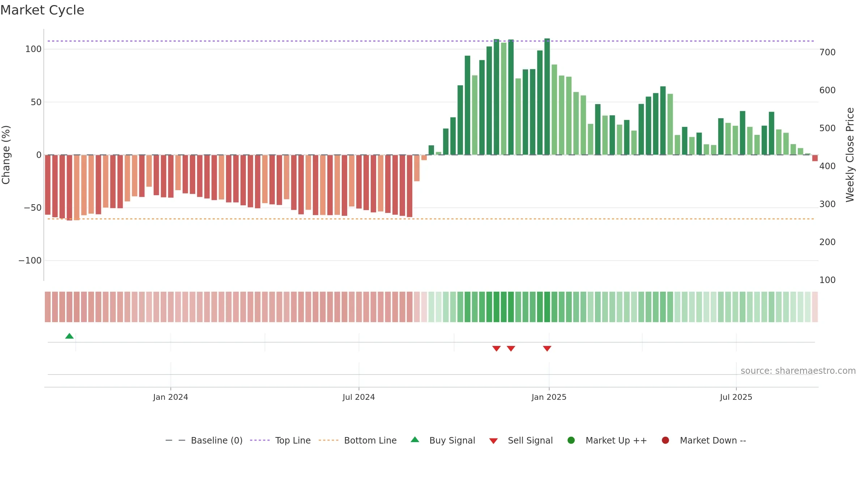The height and width of the screenshot is (488, 868).
Task: Click the green buy signal triangle marker
Action: (69, 336)
